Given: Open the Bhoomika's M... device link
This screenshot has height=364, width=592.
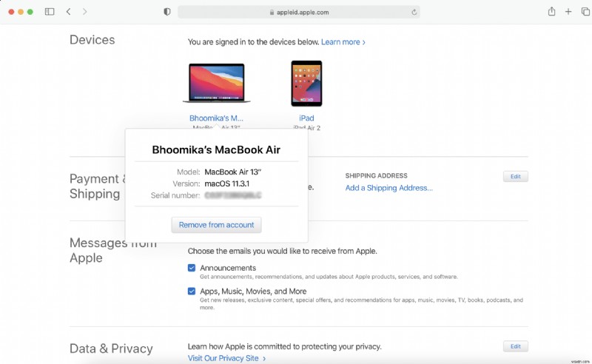Looking at the screenshot, I should point(216,118).
